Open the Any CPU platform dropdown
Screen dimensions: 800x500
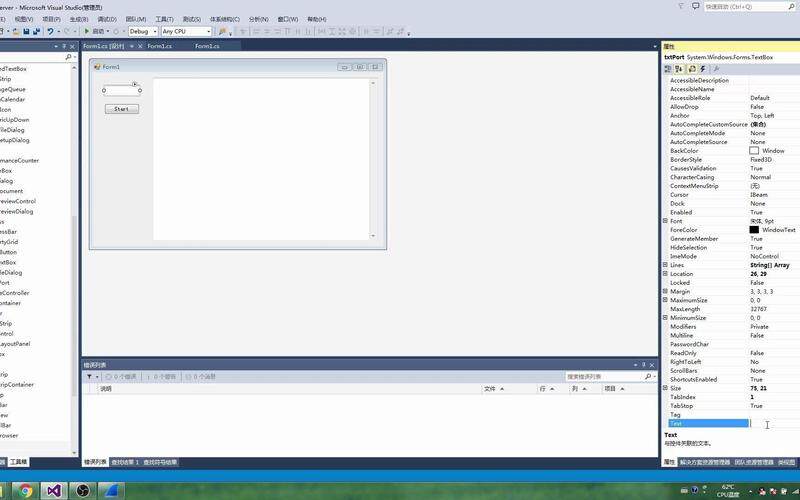[x=186, y=32]
